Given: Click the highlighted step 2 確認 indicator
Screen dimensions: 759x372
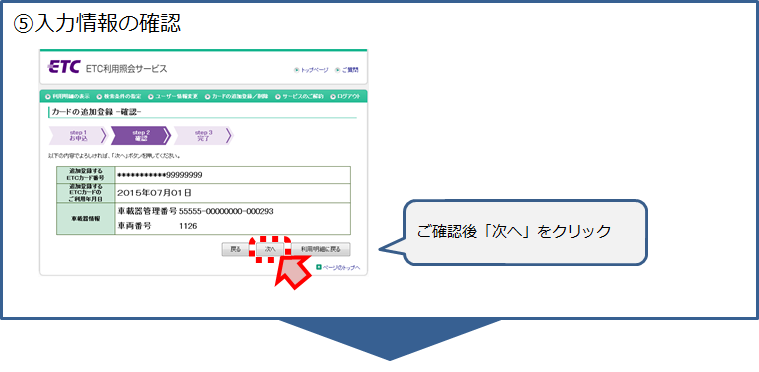Looking at the screenshot, I should (x=141, y=135).
